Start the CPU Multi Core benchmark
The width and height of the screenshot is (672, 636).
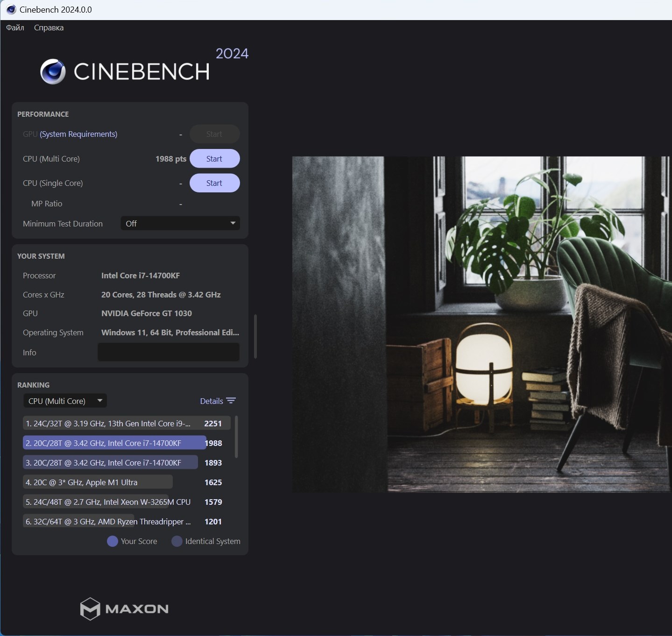coord(214,159)
